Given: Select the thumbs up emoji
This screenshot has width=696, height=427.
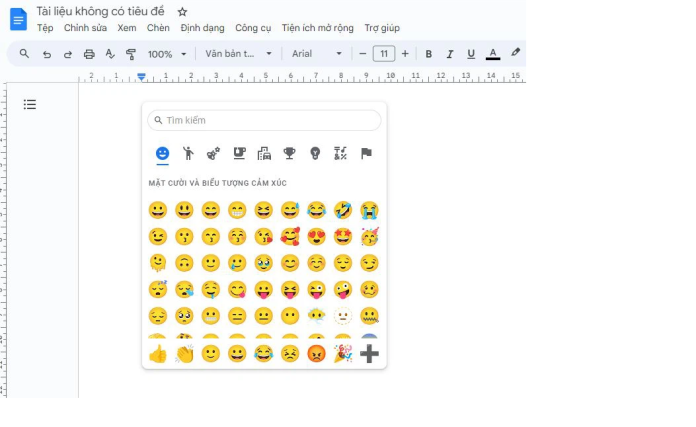Looking at the screenshot, I should (x=158, y=354).
